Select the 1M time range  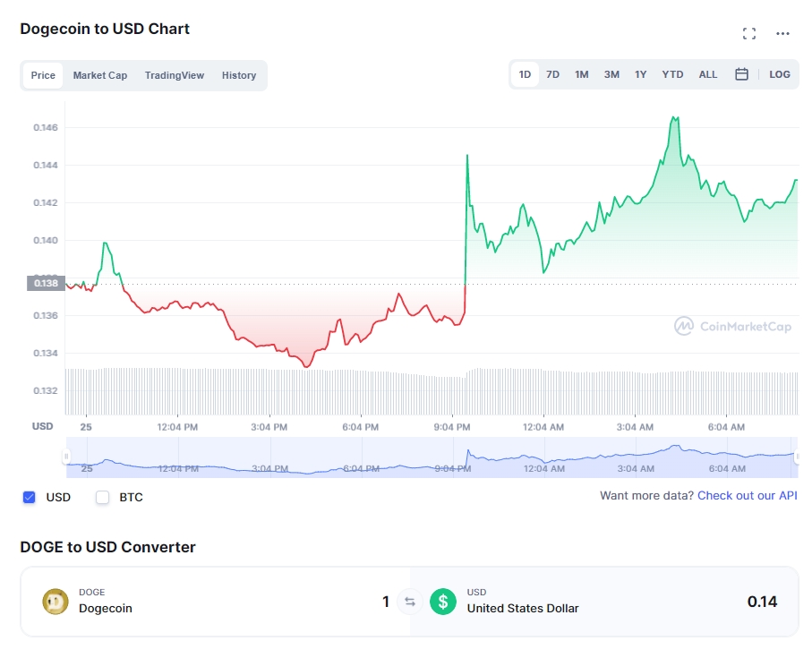pos(582,74)
